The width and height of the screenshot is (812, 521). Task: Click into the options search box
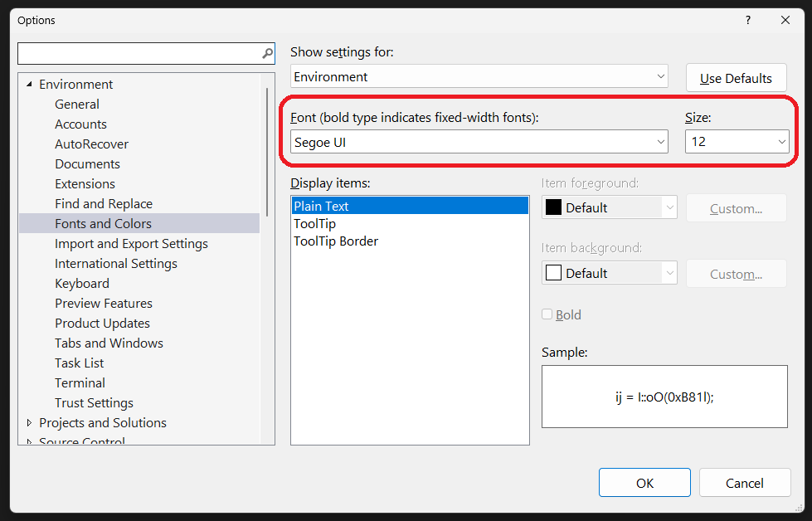(139, 54)
